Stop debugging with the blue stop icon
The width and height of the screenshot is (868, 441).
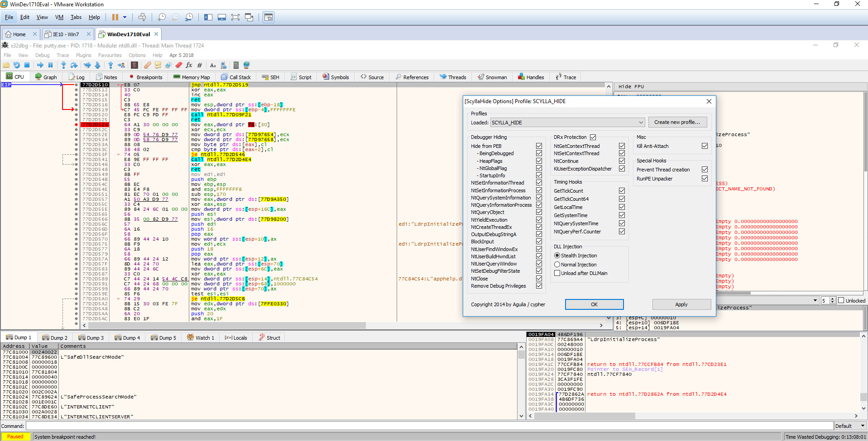pyautogui.click(x=27, y=65)
